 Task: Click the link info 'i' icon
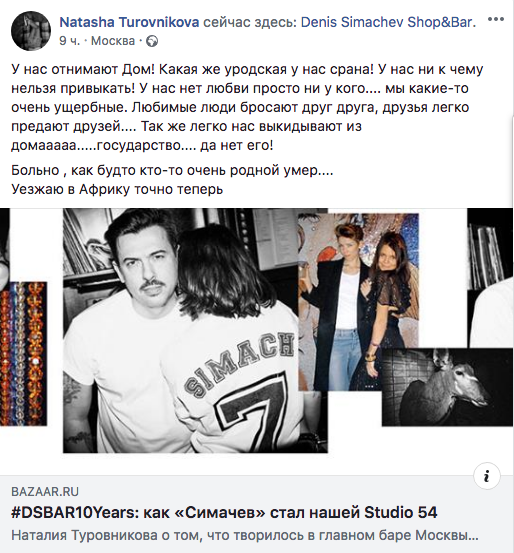(x=486, y=476)
